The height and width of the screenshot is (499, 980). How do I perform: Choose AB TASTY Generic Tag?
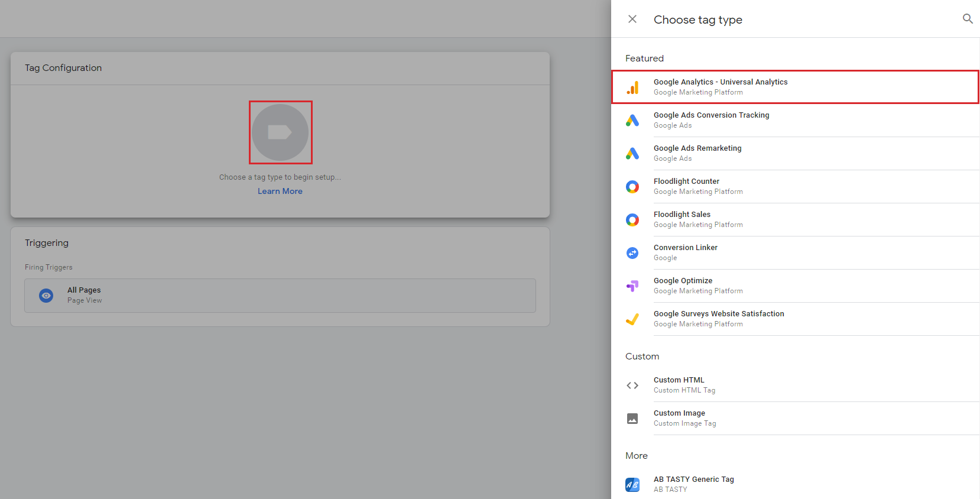(795, 484)
